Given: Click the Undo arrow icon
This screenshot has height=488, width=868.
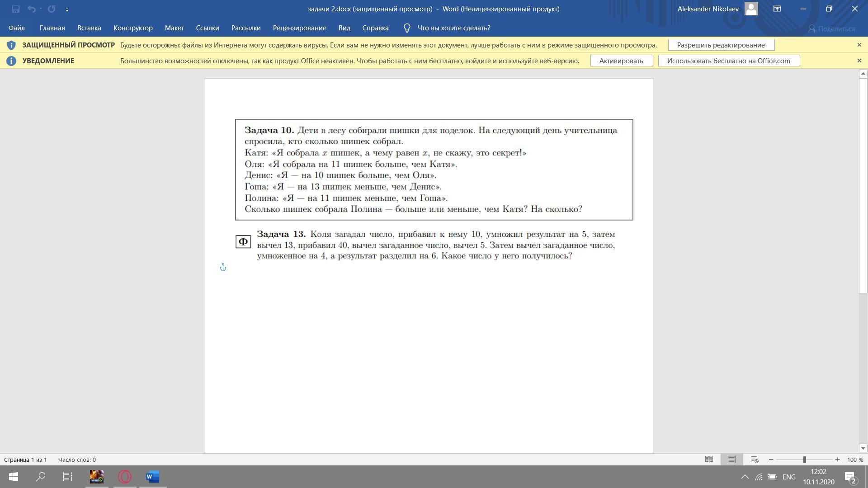Looking at the screenshot, I should 31,9.
